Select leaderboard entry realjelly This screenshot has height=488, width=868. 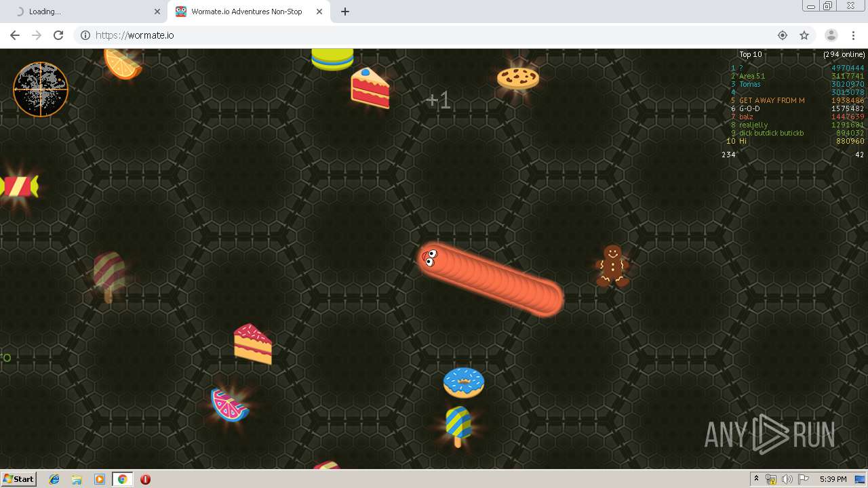tap(753, 125)
